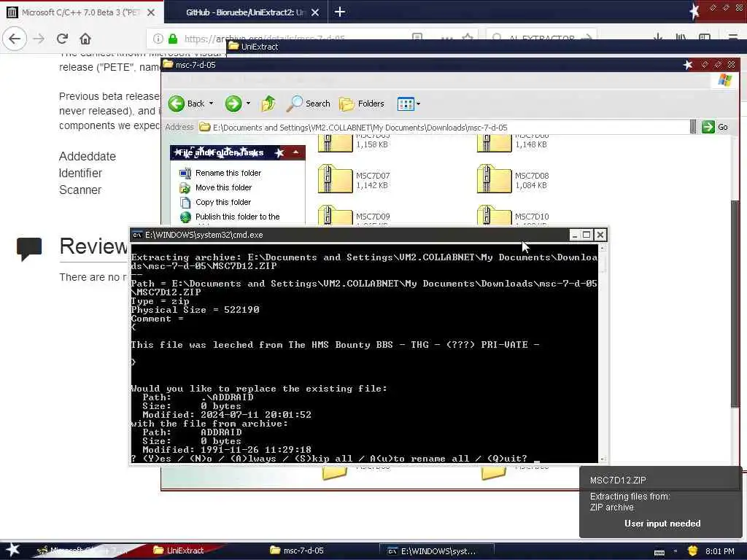
Task: Click the Explorer window vertical scrollbar
Action: 735,305
